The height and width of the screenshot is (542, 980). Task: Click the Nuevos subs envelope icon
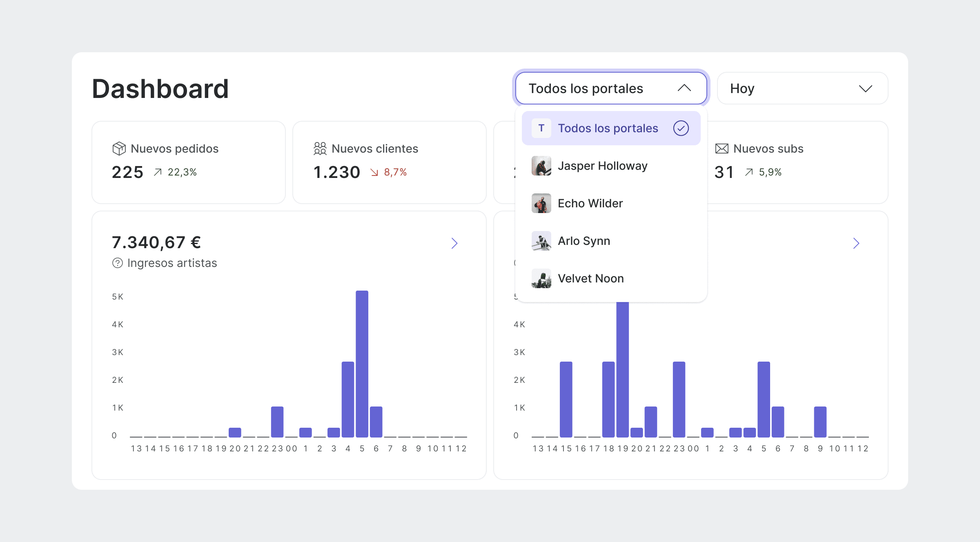(x=722, y=149)
